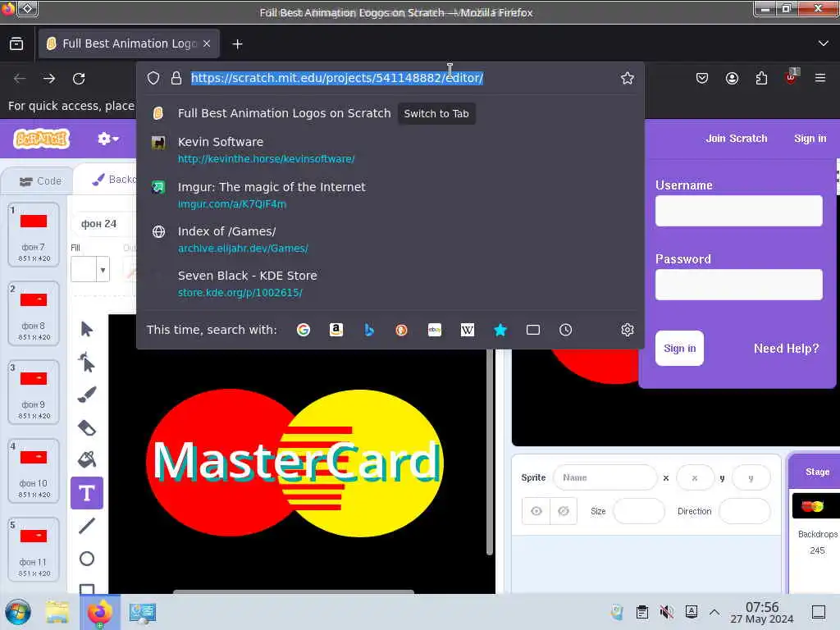Select the Text tool
This screenshot has height=630, width=840.
tap(87, 493)
